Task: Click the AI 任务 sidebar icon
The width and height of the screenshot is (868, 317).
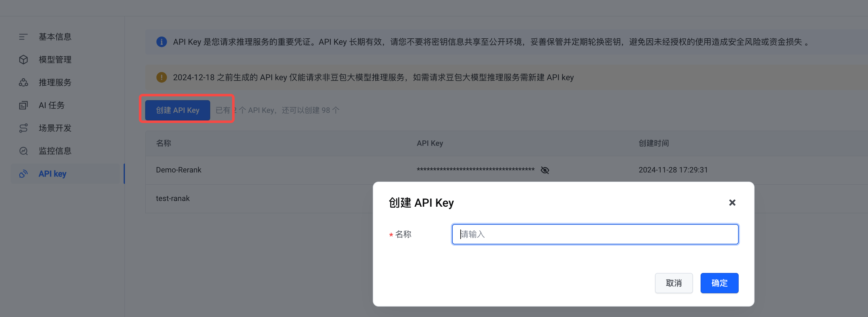Action: tap(23, 105)
